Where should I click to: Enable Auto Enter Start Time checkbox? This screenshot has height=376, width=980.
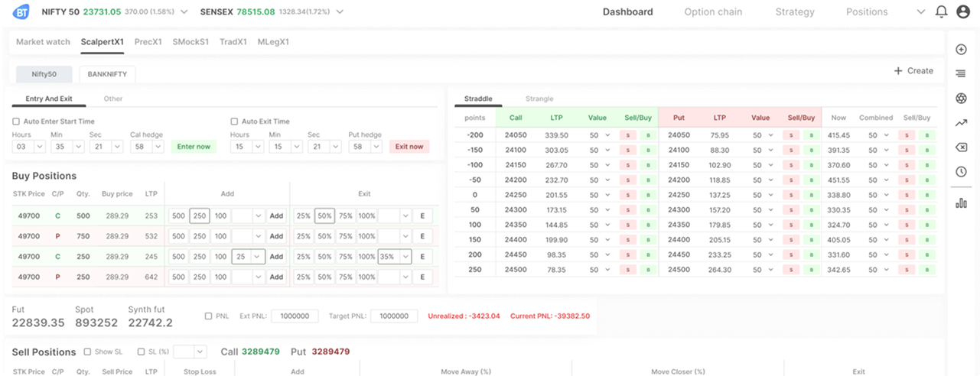pos(16,122)
